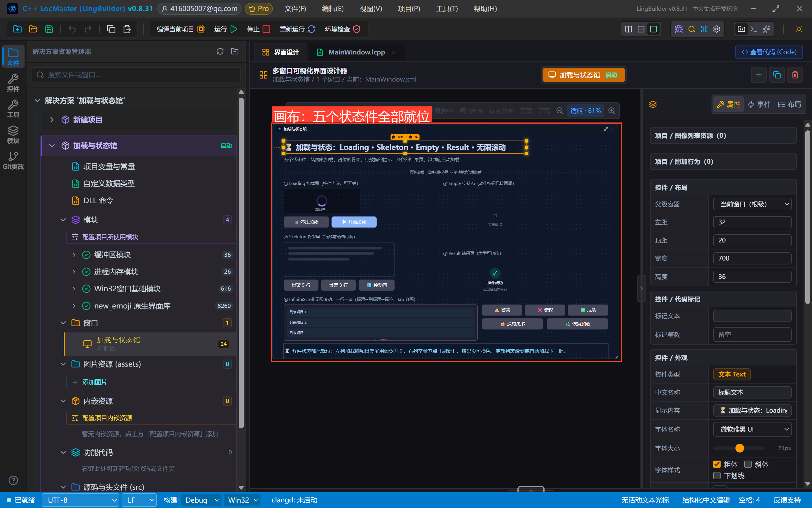Open the 工具(T) menu
The image size is (812, 508).
[447, 9]
